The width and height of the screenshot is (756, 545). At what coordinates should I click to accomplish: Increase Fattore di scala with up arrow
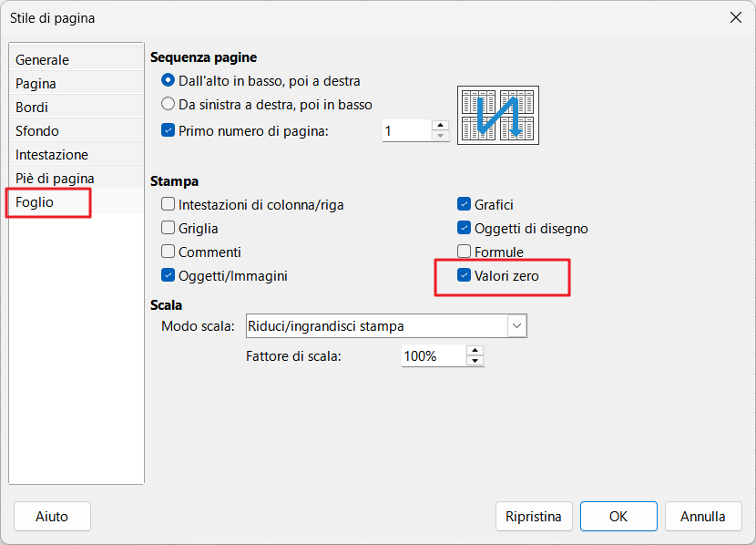475,351
